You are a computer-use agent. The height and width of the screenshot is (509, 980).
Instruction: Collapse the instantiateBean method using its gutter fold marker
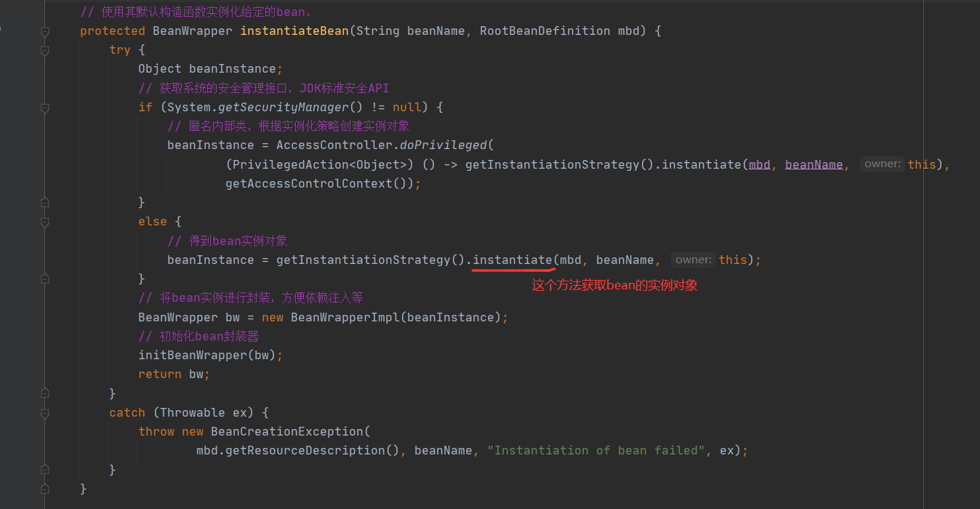click(45, 32)
